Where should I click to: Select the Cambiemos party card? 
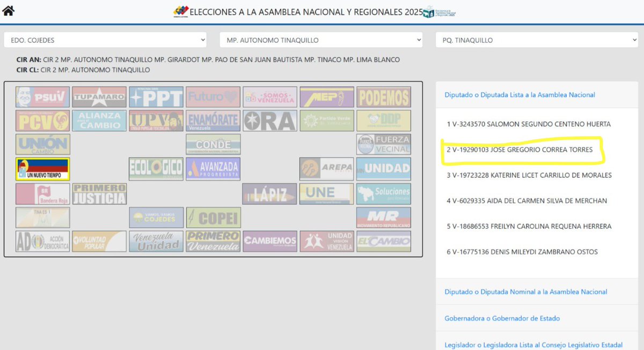[x=270, y=241]
